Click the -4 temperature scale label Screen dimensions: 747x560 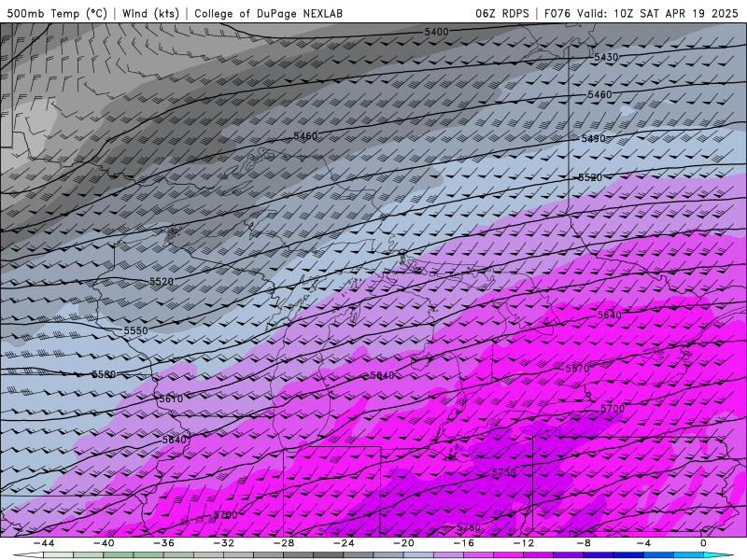pos(643,543)
